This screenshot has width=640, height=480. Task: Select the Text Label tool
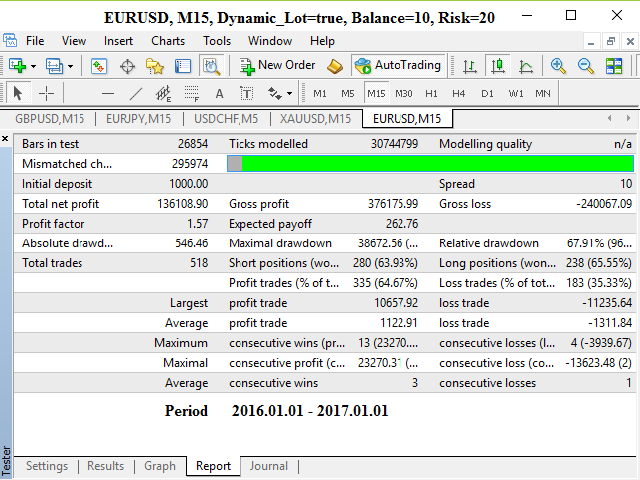coord(247,94)
